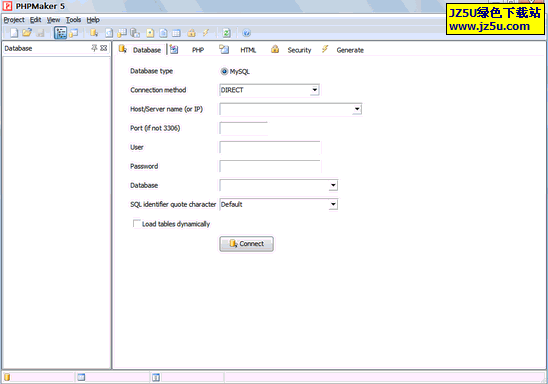Expand the SQL identifier quote character dropdown
This screenshot has width=548, height=384.
point(333,204)
